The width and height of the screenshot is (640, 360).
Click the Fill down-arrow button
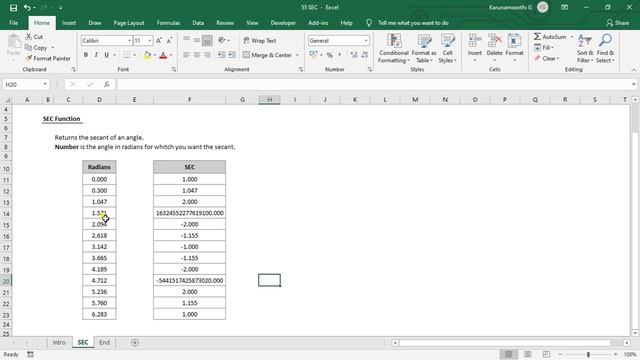tap(543, 47)
